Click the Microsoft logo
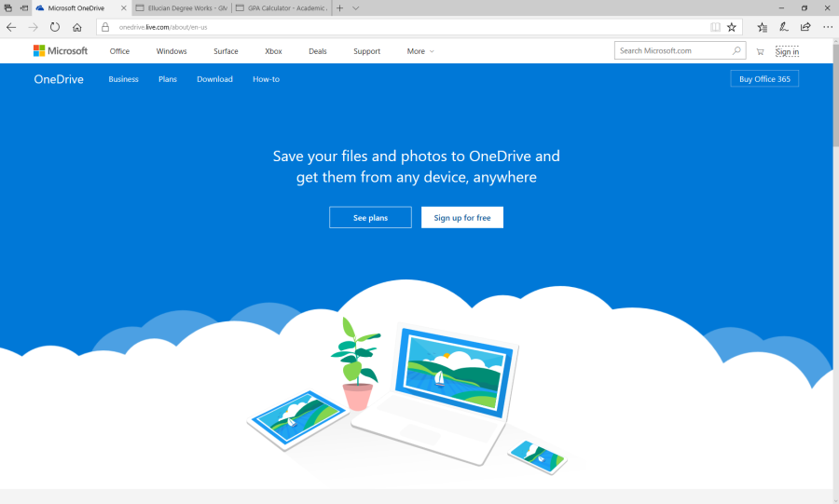Image resolution: width=839 pixels, height=504 pixels. (61, 51)
